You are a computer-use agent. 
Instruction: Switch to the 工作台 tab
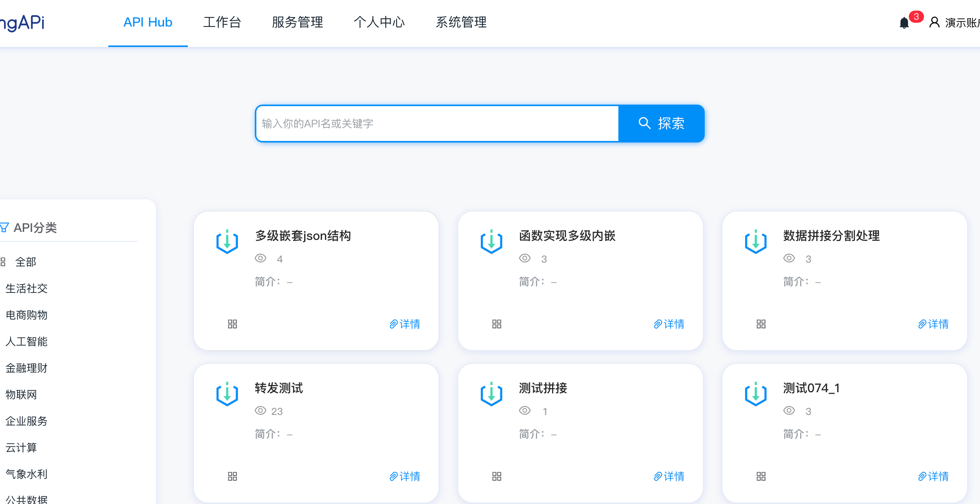[x=223, y=22]
